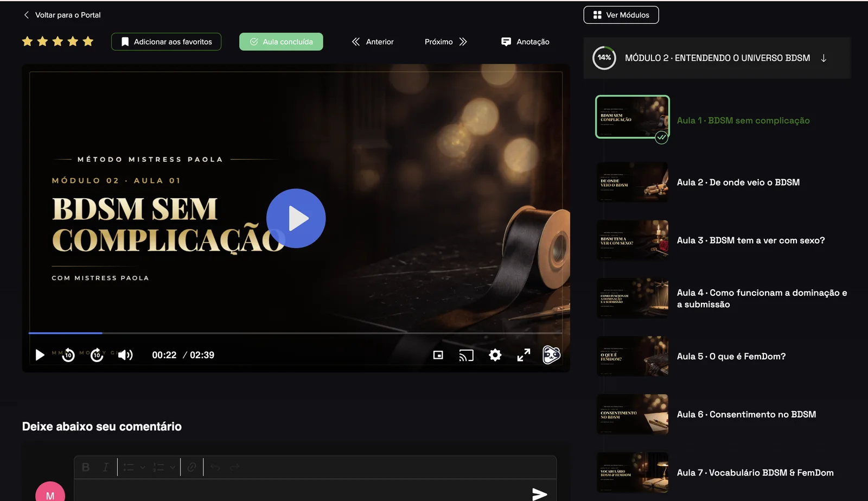Skip forward 10 seconds in the video
The width and height of the screenshot is (868, 501).
97,355
